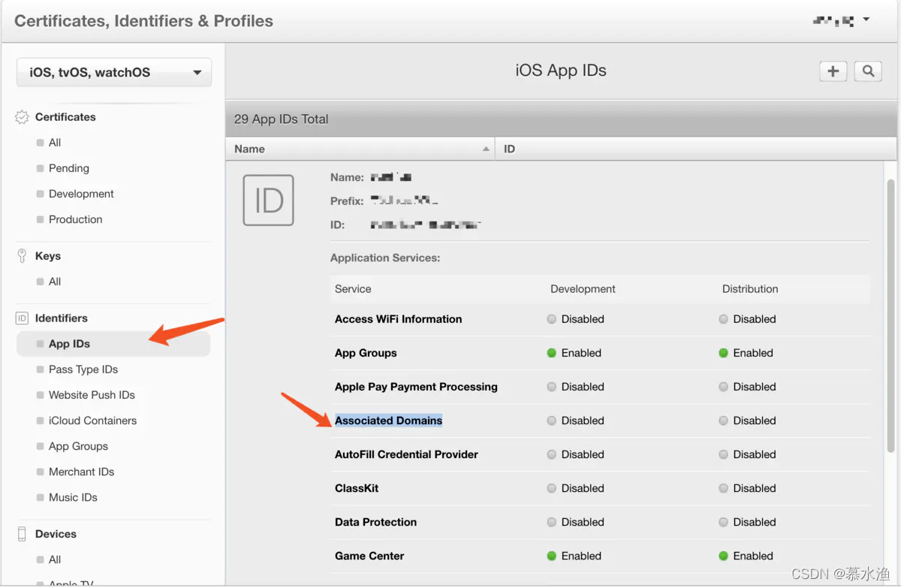Open Website Push IDs
This screenshot has width=901, height=588.
click(92, 395)
